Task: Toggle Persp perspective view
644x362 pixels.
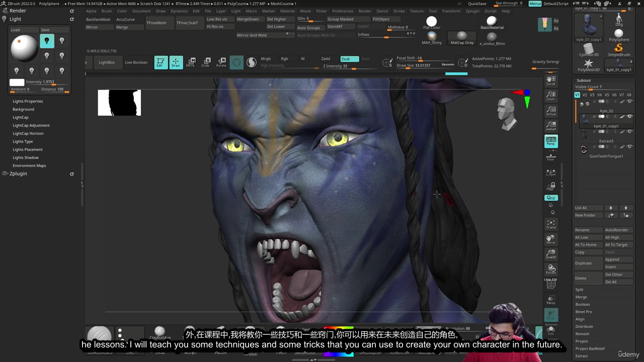Action: tap(551, 141)
